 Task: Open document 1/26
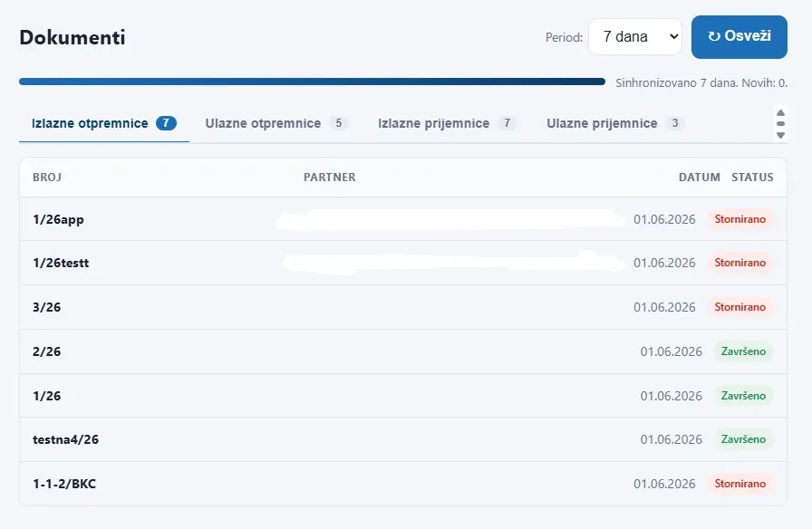[x=403, y=396]
